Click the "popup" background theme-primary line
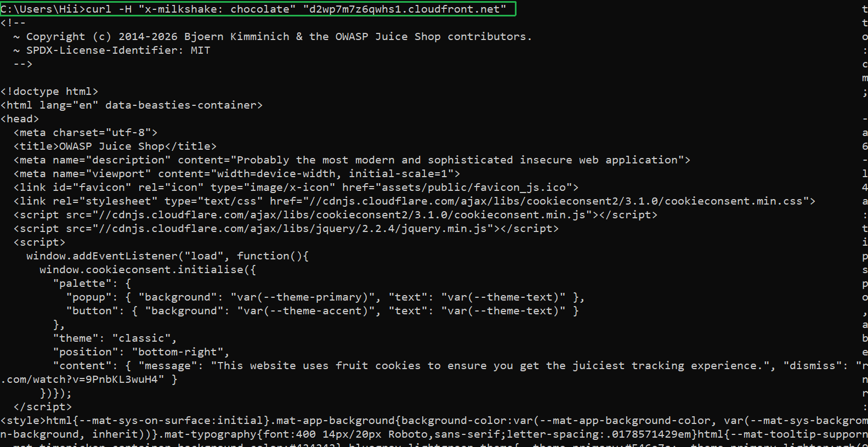This screenshot has height=447, width=868. pos(326,297)
